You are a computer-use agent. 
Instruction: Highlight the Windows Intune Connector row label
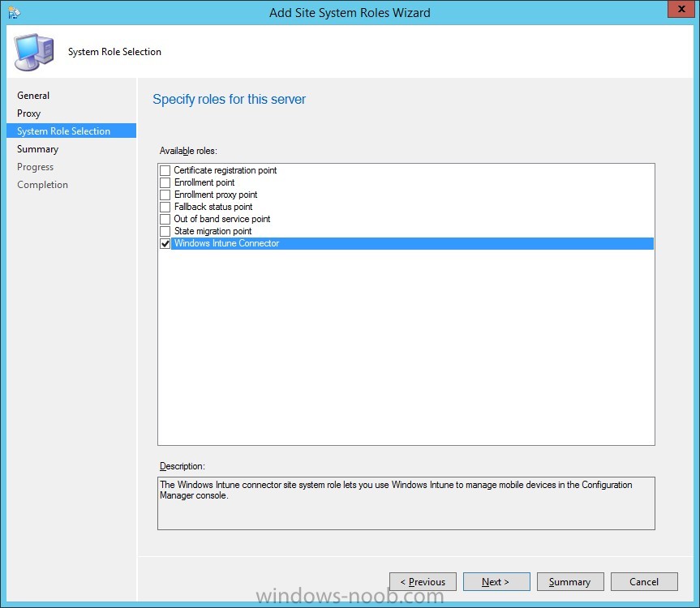[226, 243]
